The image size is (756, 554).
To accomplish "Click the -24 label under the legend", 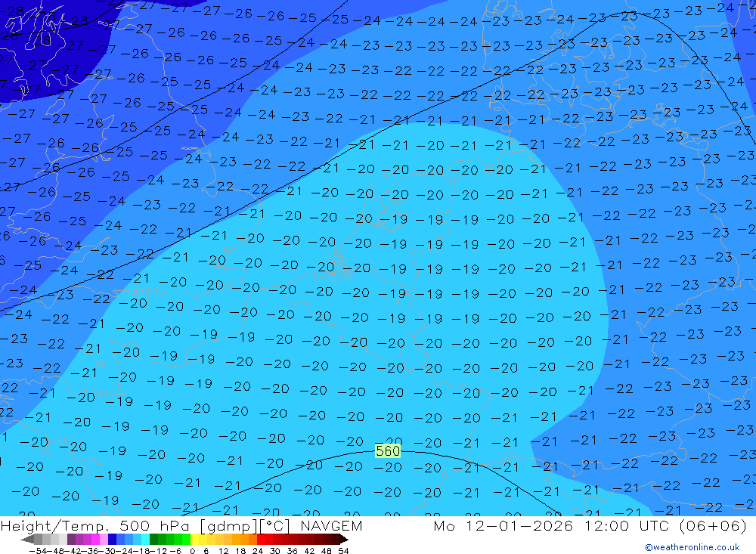I will click(125, 551).
